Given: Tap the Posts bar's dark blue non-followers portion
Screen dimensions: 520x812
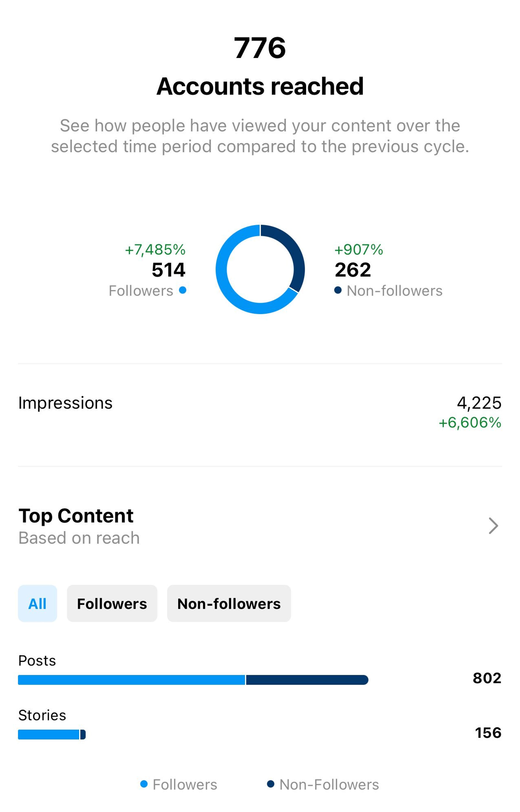Looking at the screenshot, I should point(307,680).
